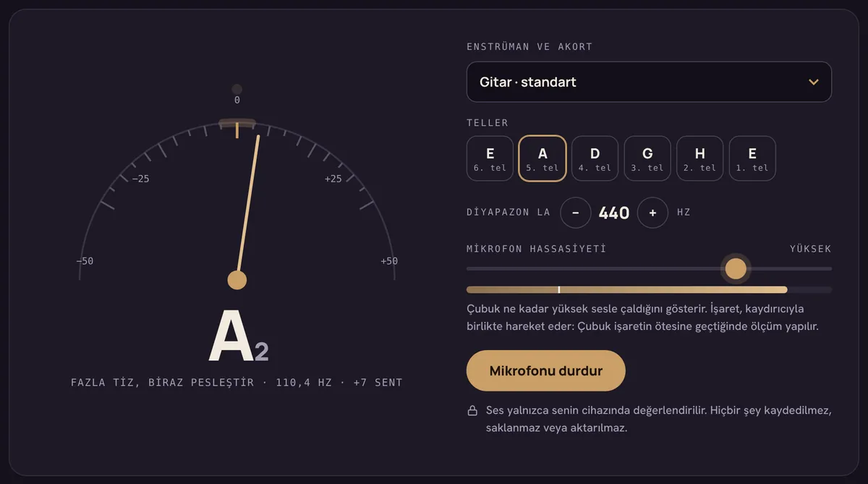Click the chevron arrow in the tuning selector
This screenshot has width=868, height=484.
click(814, 82)
